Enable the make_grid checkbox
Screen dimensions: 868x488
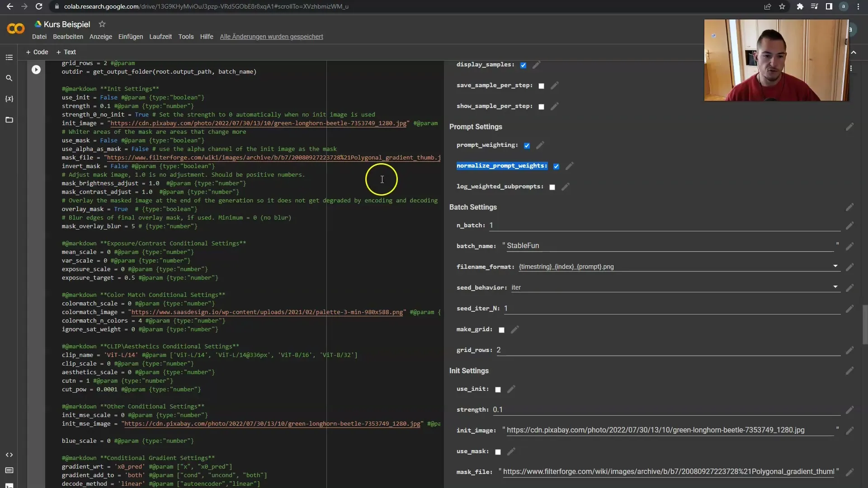(x=501, y=330)
